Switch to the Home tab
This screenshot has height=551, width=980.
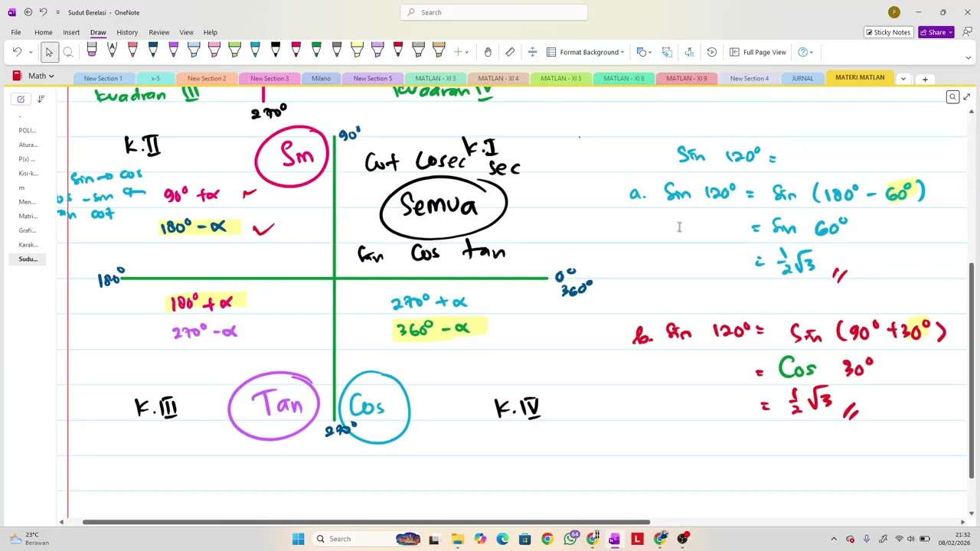pyautogui.click(x=43, y=32)
